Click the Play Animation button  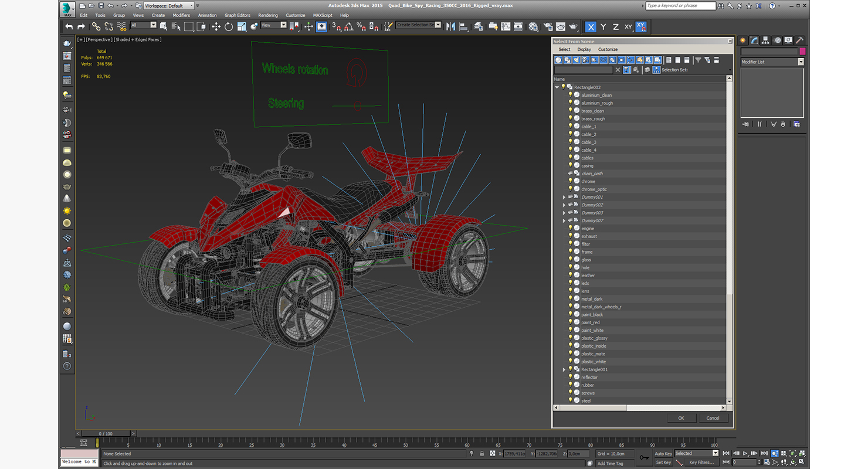pyautogui.click(x=745, y=454)
